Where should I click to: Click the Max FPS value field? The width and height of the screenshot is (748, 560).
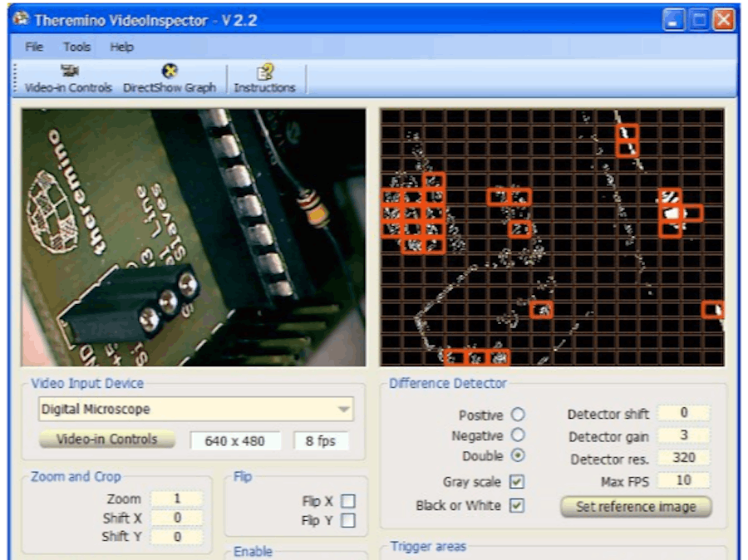tap(684, 480)
